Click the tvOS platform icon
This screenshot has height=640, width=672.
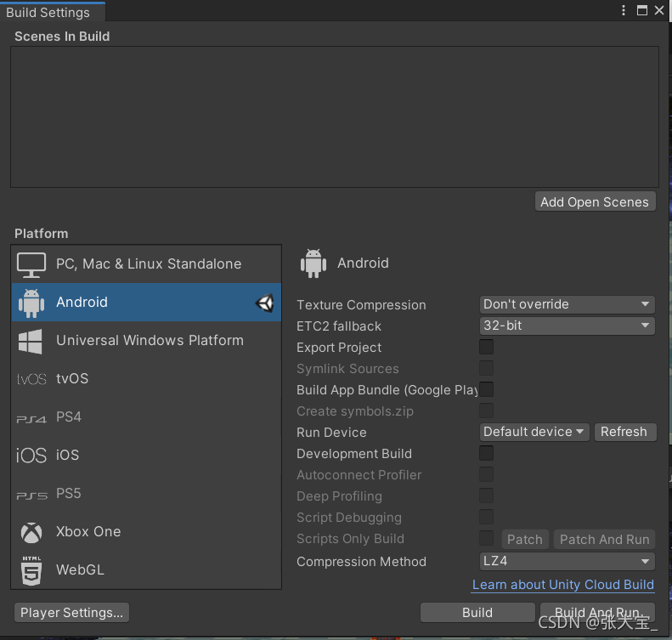pos(31,379)
